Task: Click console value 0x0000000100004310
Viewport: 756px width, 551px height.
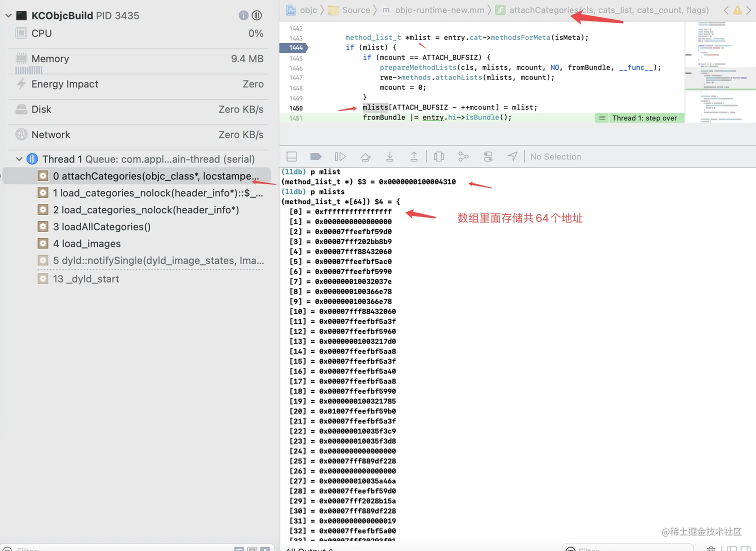Action: pos(417,181)
